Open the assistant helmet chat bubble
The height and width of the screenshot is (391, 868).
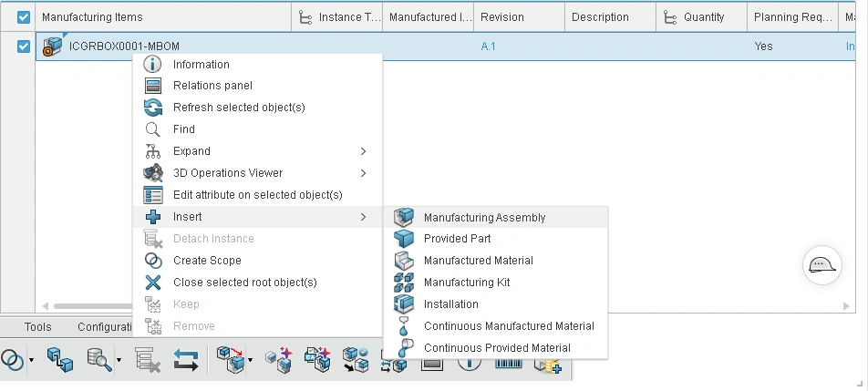coord(822,265)
